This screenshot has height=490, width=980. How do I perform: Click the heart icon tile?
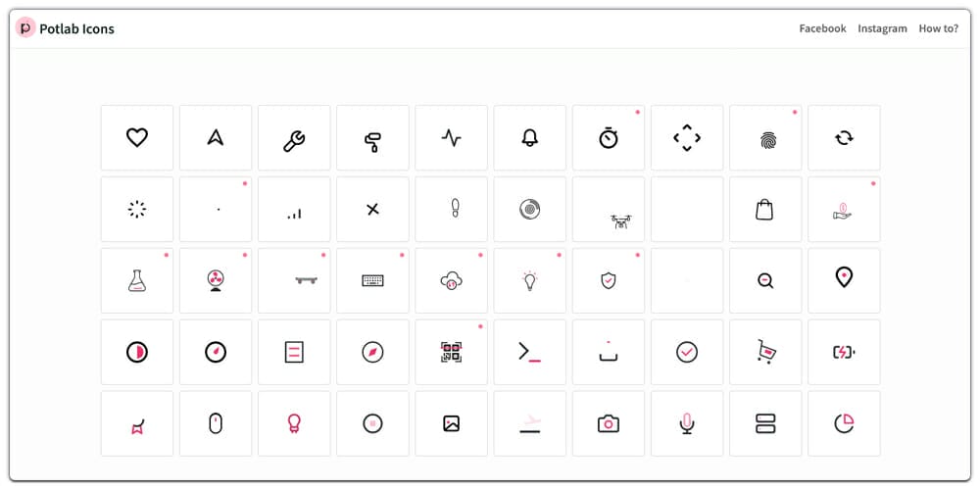click(x=137, y=137)
